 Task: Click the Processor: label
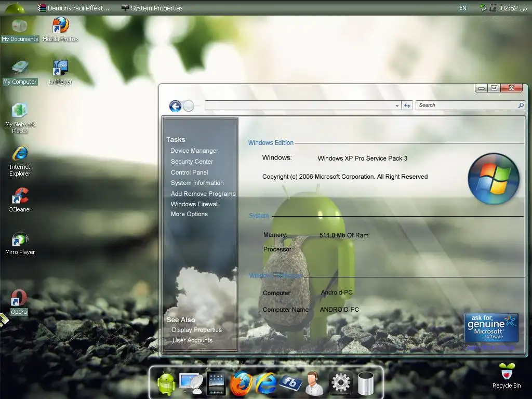[278, 249]
